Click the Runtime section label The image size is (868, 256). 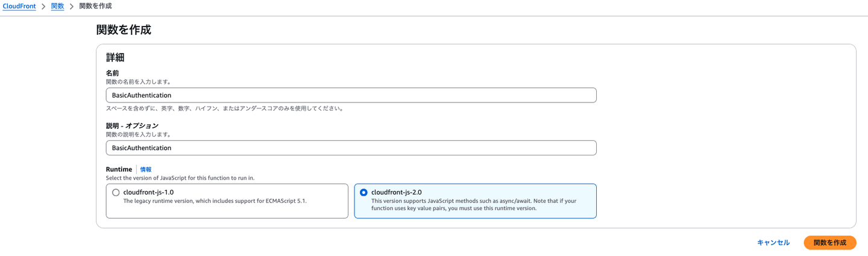tap(119, 170)
